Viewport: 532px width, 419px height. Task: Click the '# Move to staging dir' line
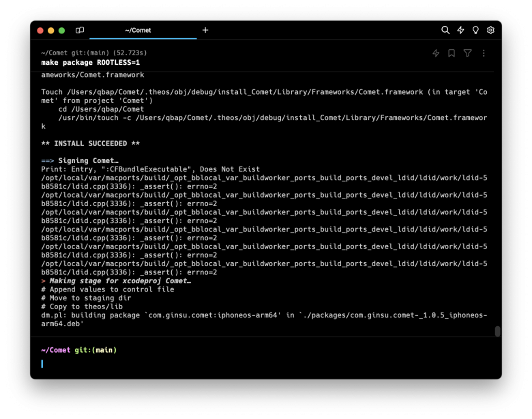pyautogui.click(x=86, y=298)
